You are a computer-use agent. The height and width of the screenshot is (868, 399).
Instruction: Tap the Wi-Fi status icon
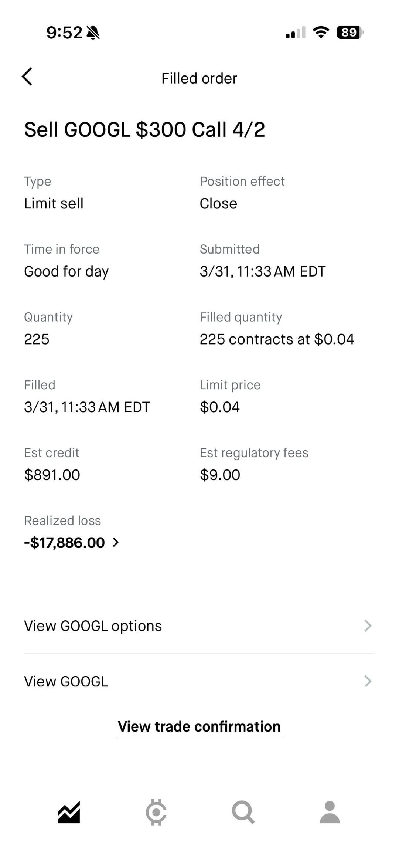321,33
